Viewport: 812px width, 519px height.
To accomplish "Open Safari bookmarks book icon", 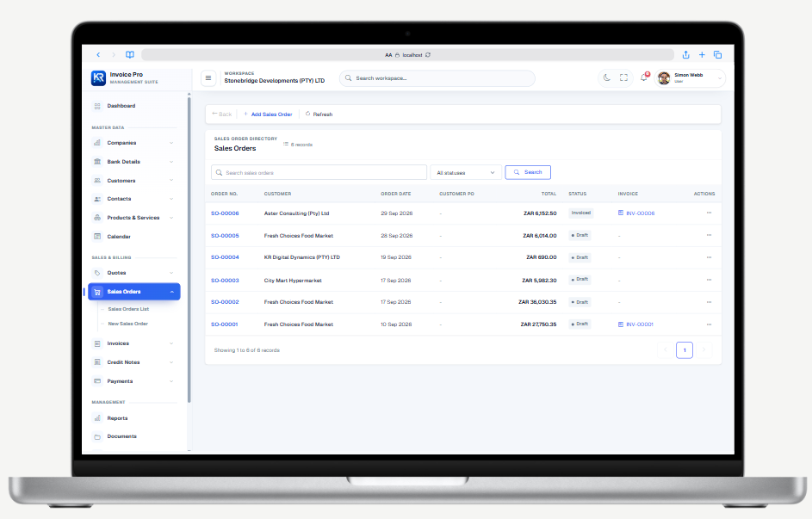I will 130,54.
